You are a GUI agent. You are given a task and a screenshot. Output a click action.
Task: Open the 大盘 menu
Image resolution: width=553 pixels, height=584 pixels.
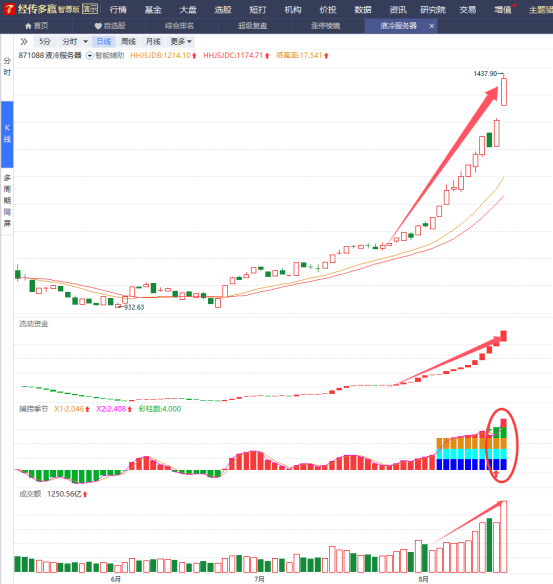click(x=188, y=10)
